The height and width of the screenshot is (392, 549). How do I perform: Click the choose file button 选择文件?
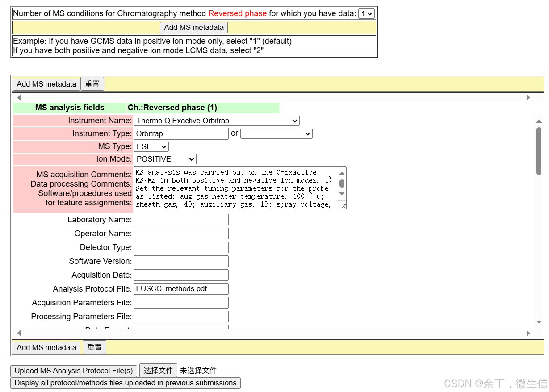pyautogui.click(x=158, y=371)
